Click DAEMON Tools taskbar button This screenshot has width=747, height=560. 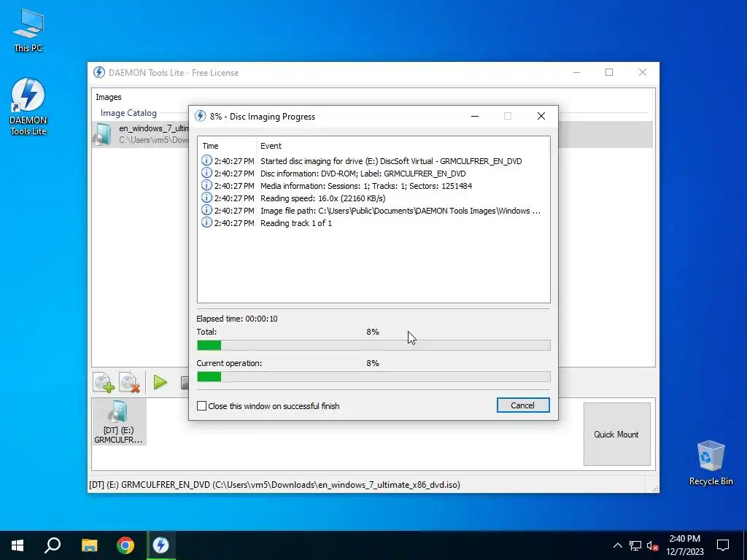coord(161,545)
